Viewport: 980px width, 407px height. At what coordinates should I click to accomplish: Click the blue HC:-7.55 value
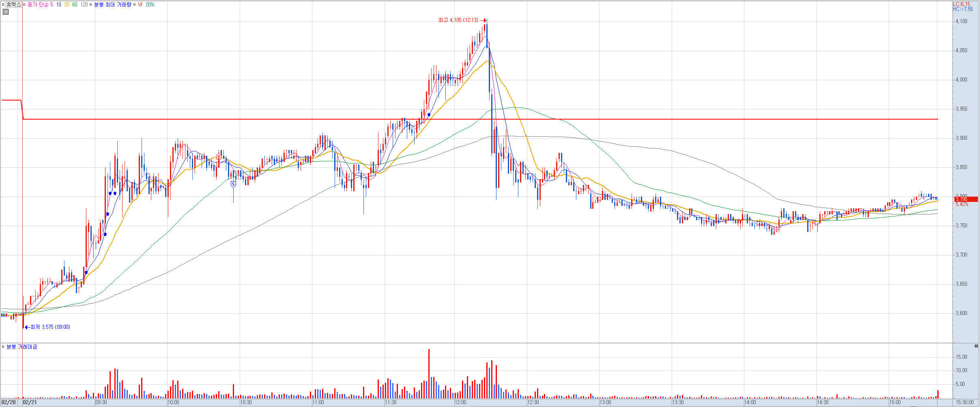coord(963,9)
